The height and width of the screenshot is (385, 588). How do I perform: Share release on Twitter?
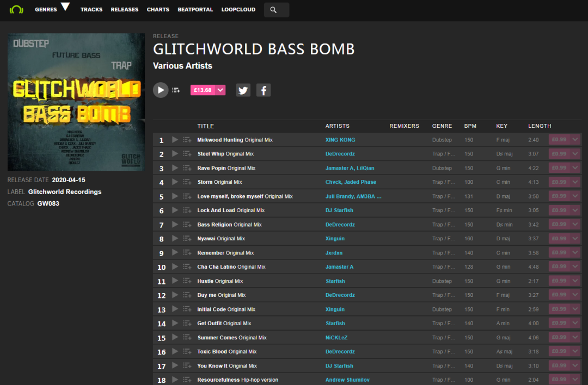click(243, 90)
